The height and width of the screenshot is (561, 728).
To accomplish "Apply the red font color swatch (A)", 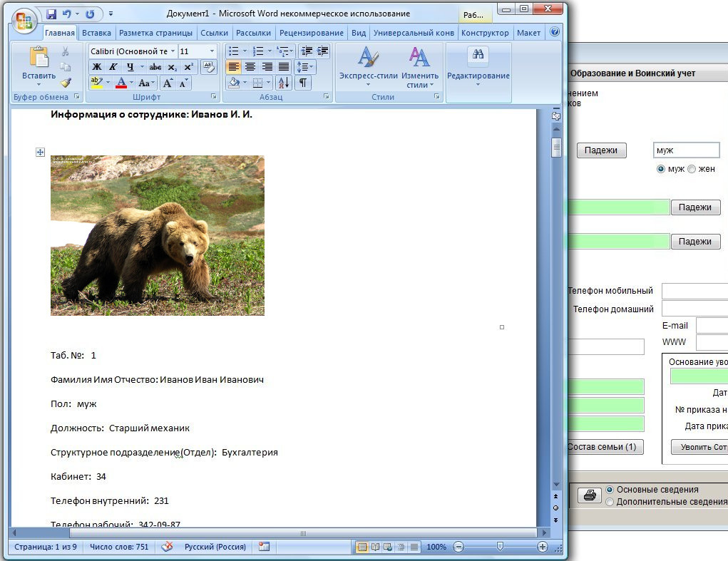I will click(x=121, y=83).
